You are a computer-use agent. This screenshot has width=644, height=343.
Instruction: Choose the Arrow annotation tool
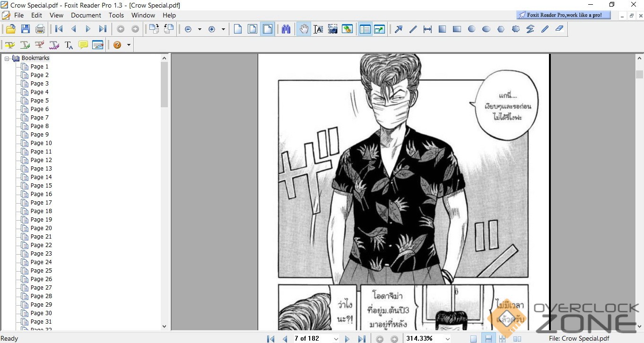[399, 29]
